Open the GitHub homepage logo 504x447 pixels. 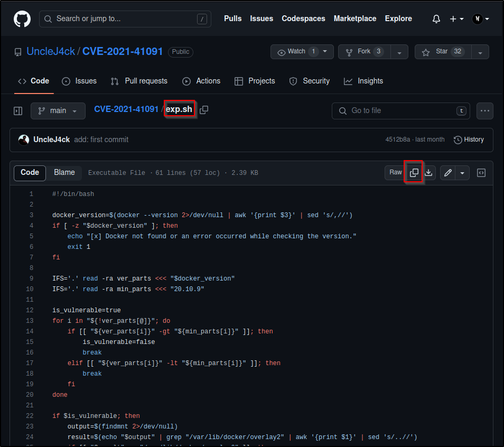point(22,18)
